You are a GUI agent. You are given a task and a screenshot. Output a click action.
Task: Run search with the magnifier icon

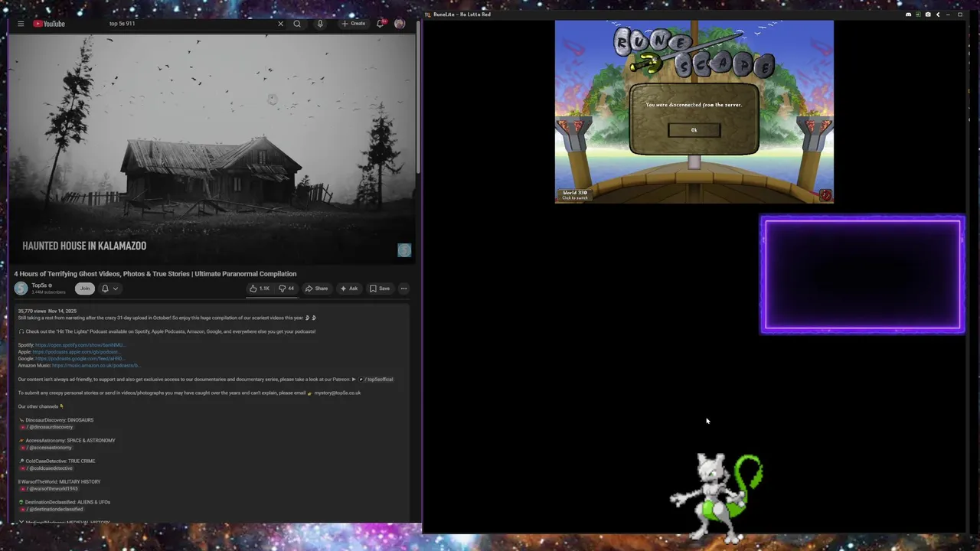tap(297, 24)
